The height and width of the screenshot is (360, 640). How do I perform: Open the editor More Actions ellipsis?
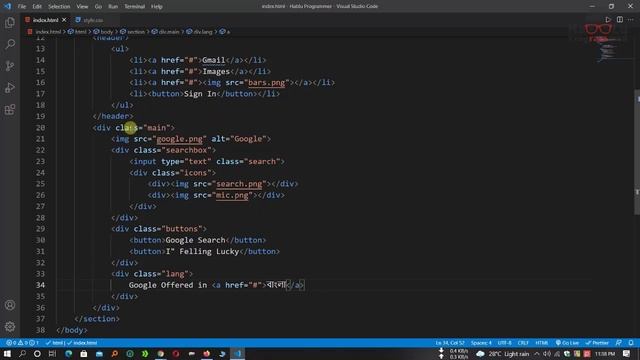click(631, 20)
